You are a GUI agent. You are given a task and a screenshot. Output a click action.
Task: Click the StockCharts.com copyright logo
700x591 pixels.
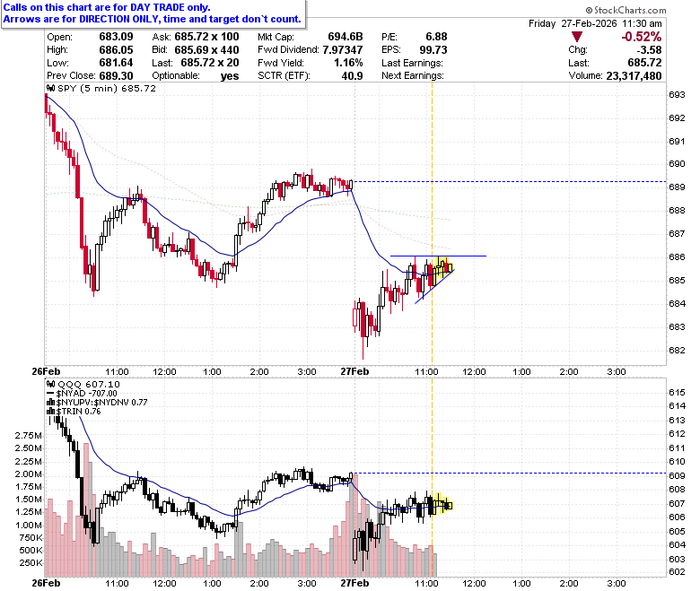[x=626, y=10]
